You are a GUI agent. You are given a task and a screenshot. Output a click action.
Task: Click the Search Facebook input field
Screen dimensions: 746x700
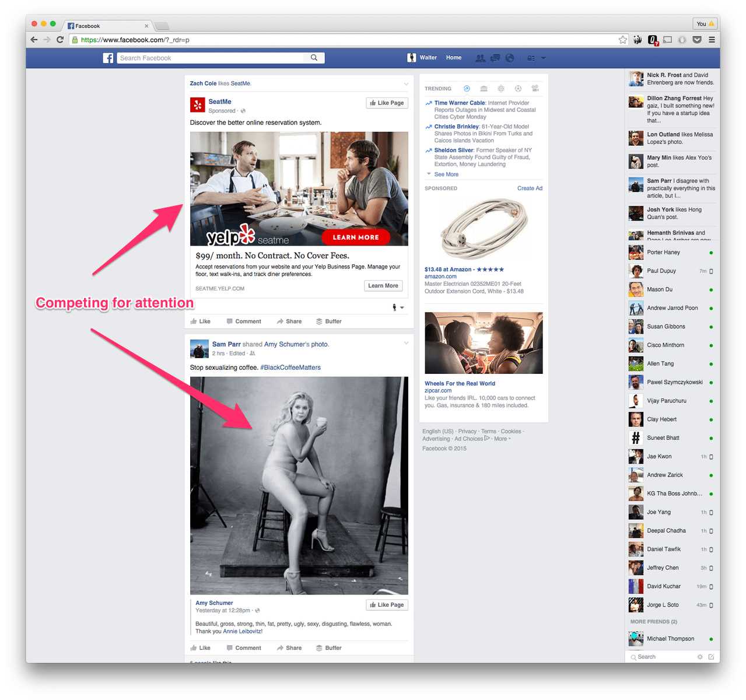[x=211, y=58]
